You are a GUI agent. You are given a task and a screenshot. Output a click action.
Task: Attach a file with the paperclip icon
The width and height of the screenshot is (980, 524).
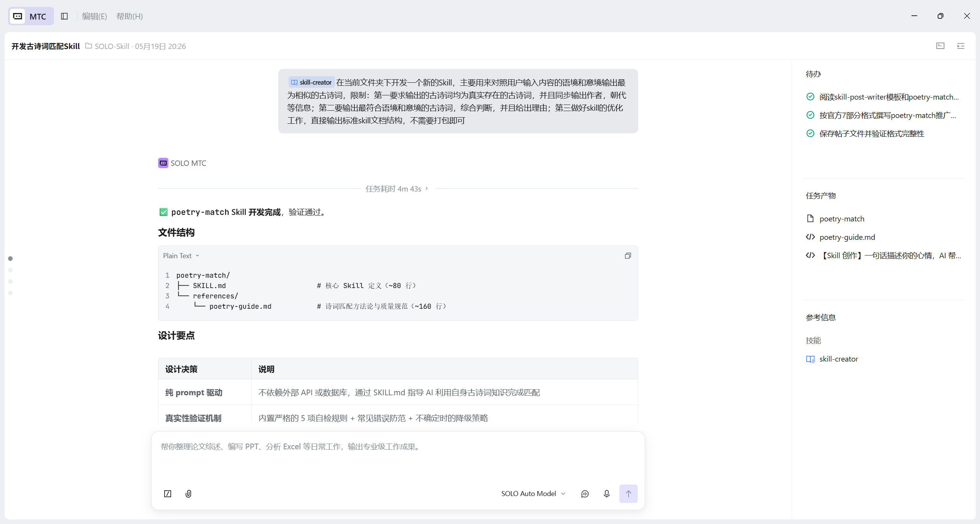(188, 494)
